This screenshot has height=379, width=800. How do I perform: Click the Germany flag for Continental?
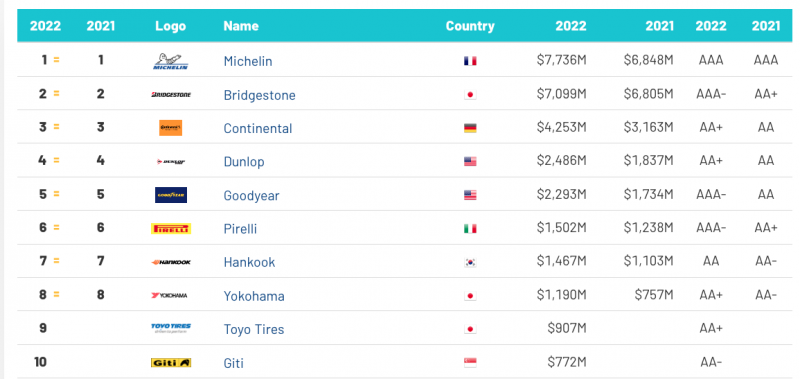click(470, 128)
